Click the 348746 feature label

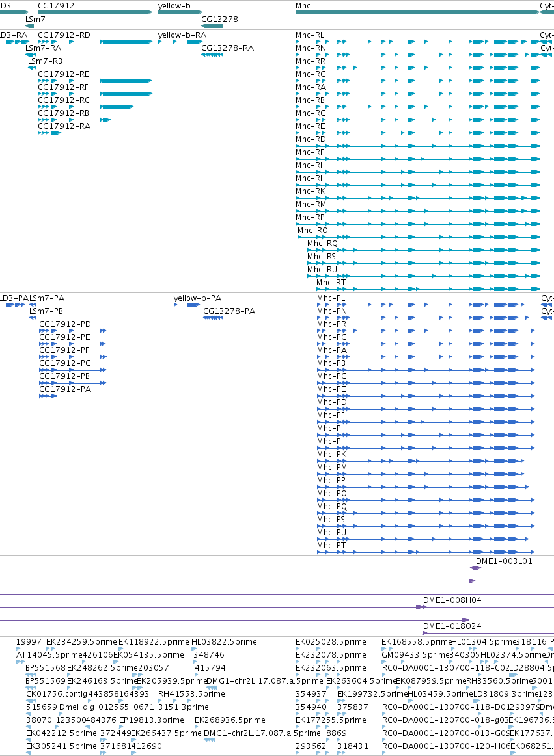pos(209,655)
